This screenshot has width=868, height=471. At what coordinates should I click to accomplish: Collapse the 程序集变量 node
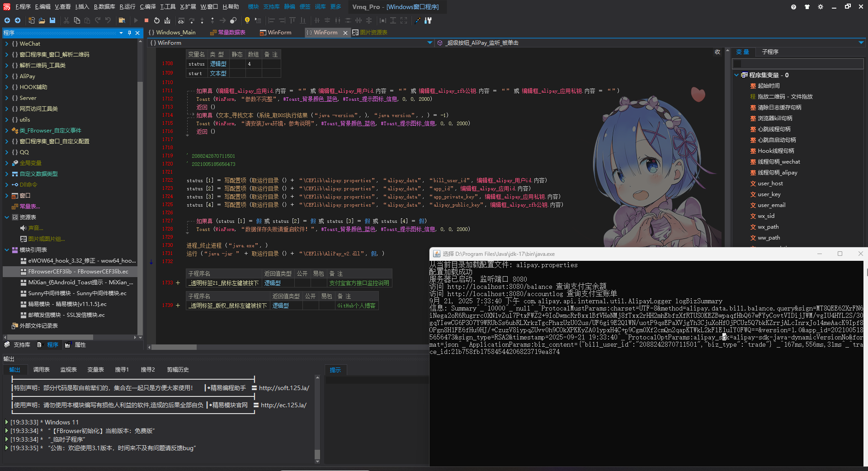coord(736,75)
